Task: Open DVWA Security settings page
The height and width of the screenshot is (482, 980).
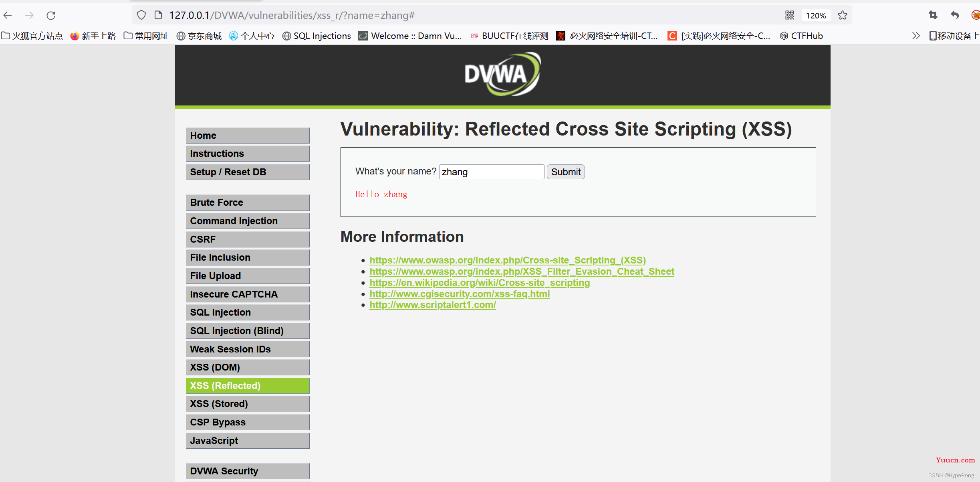Action: click(248, 471)
